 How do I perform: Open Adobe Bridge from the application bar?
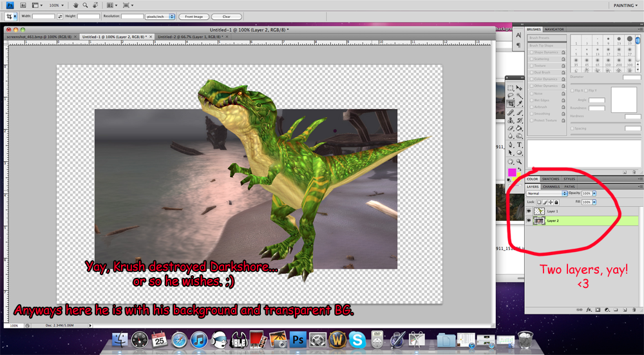pyautogui.click(x=23, y=5)
